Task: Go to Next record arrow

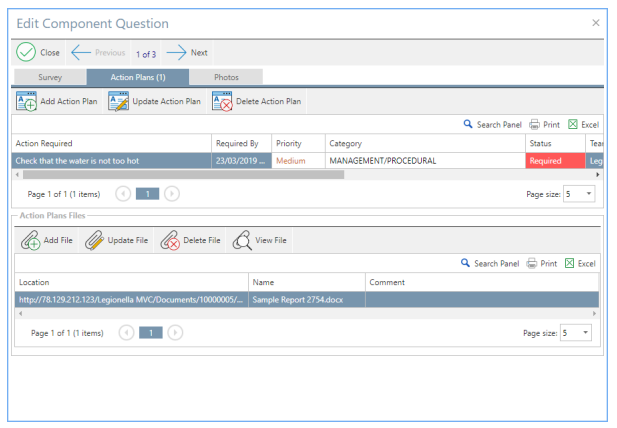Action: click(x=176, y=52)
